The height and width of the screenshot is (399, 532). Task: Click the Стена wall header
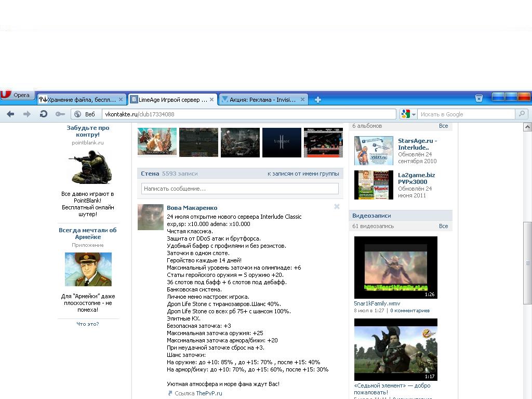[x=150, y=174]
